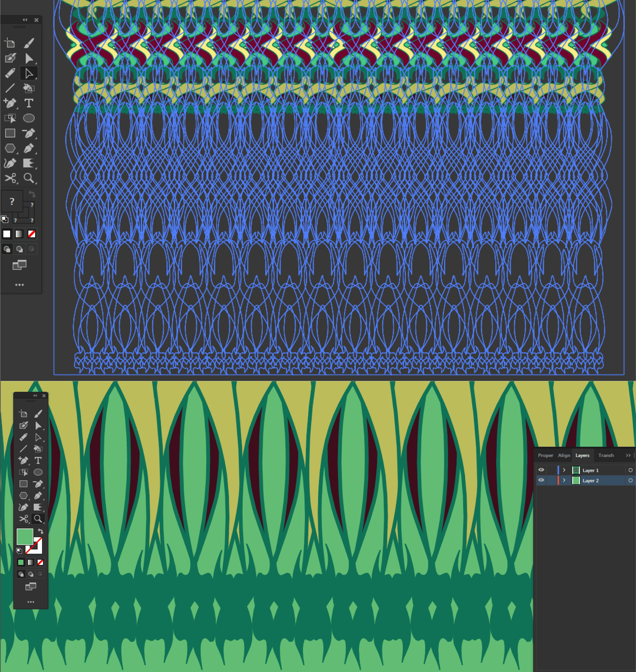636x672 pixels.
Task: Click the target circle for Layer 2
Action: coord(630,480)
